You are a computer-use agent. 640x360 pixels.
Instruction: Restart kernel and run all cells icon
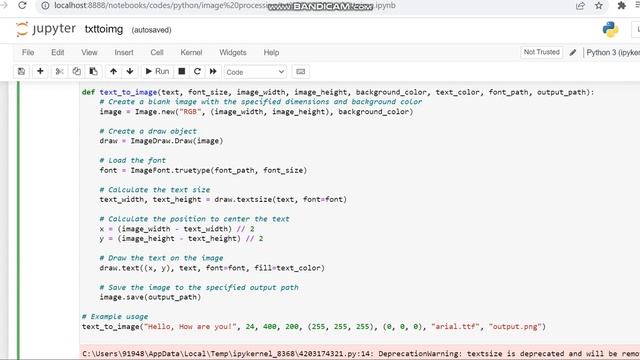(213, 71)
